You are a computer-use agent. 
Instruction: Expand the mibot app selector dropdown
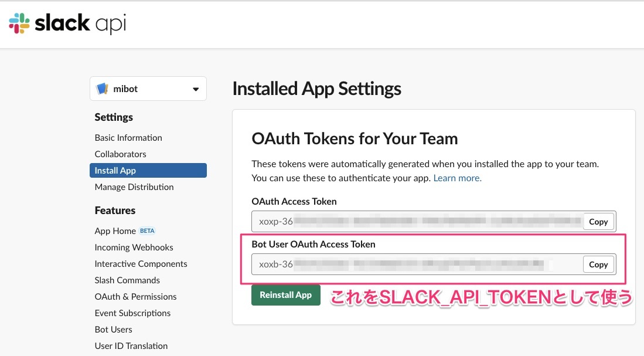pos(148,89)
